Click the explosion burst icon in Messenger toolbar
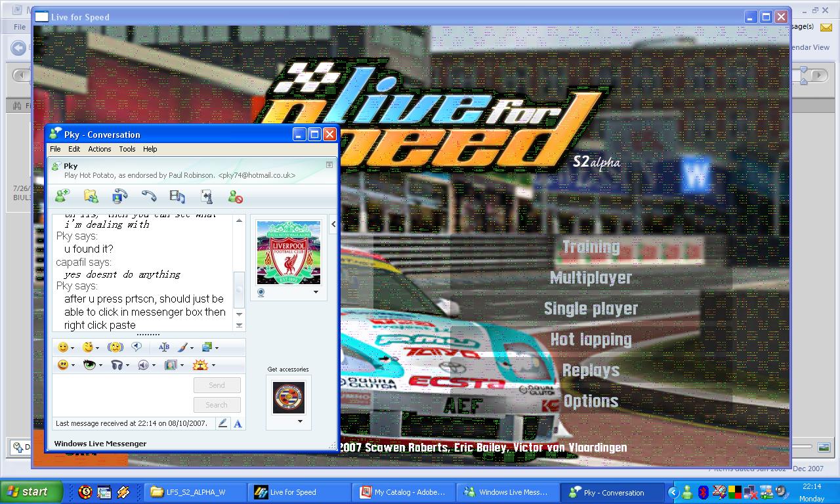 tap(200, 365)
